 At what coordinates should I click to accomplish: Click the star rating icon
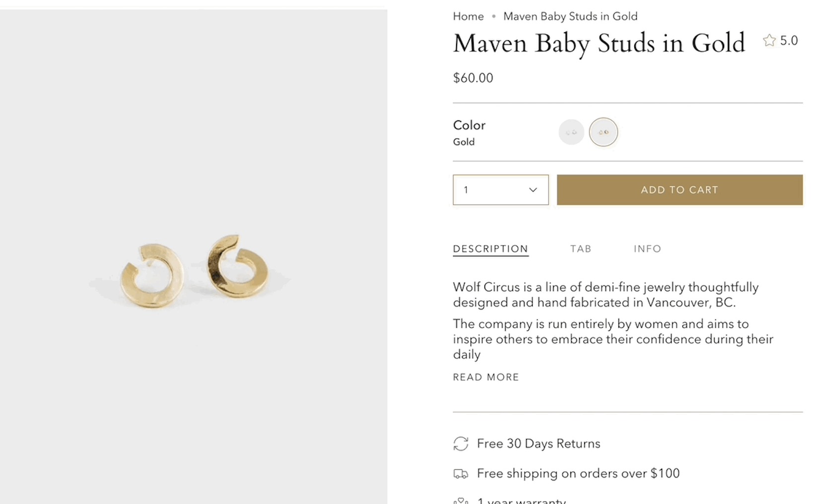(x=769, y=41)
